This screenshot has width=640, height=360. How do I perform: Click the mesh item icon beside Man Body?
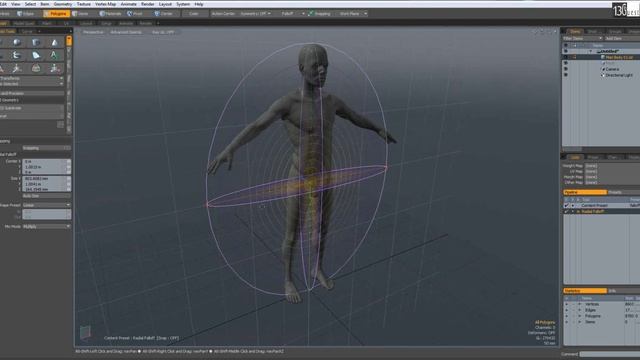coord(603,57)
